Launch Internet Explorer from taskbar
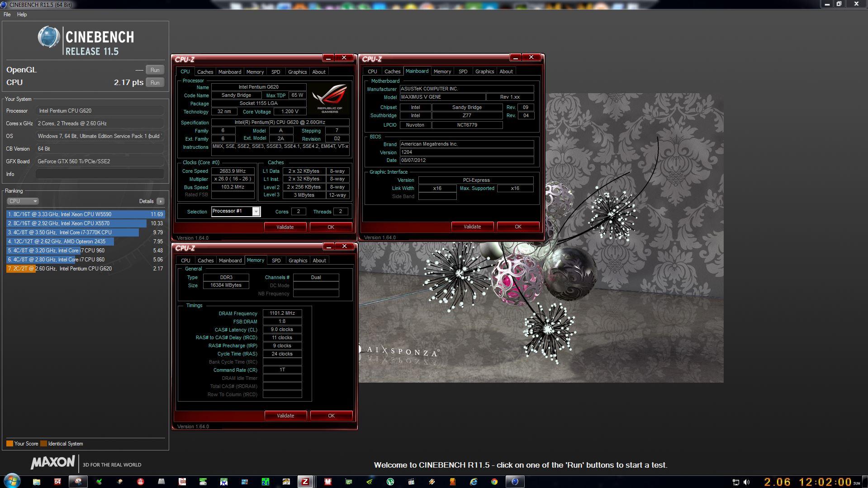Viewport: 868px width, 488px height. coord(474,482)
